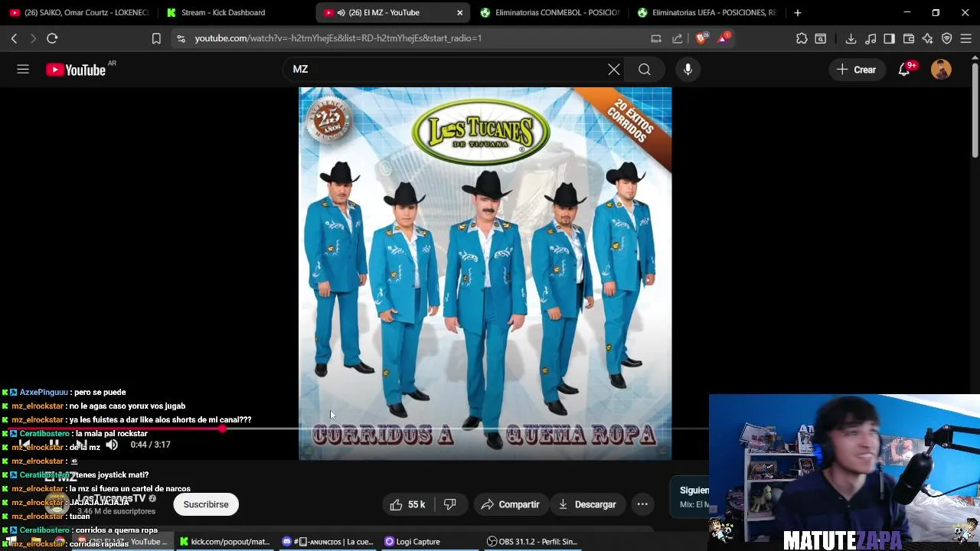The image size is (980, 551).
Task: Clear the YouTube search text
Action: [614, 70]
